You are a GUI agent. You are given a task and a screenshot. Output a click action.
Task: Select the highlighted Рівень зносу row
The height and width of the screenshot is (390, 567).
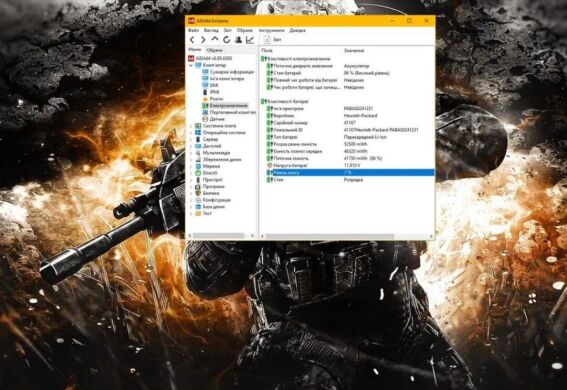pyautogui.click(x=350, y=172)
